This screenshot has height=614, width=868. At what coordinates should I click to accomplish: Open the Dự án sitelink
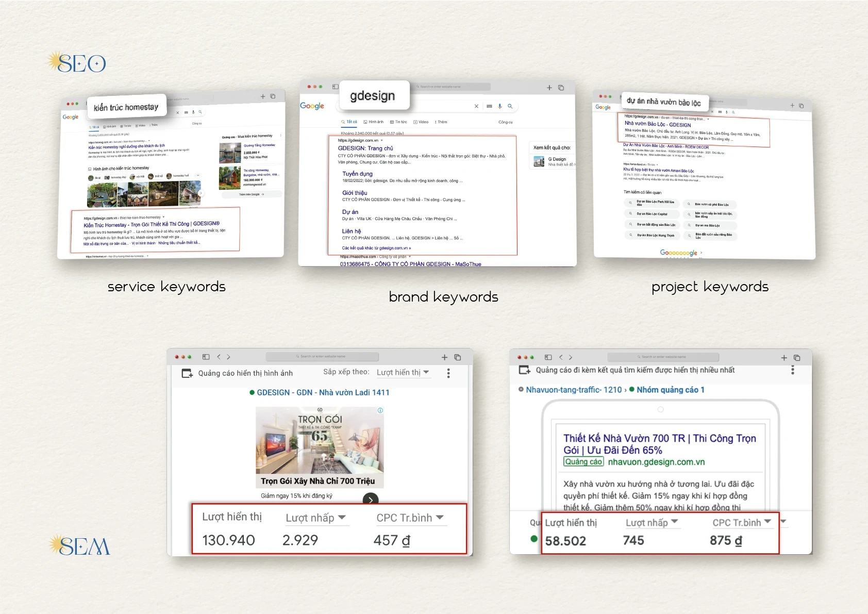coord(350,212)
